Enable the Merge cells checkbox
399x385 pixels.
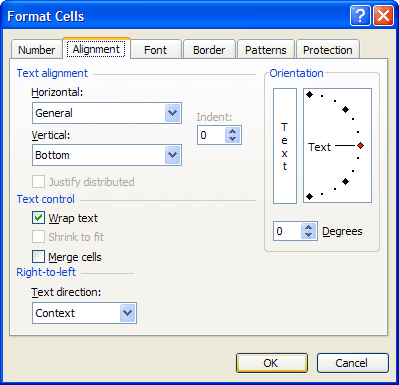[38, 257]
